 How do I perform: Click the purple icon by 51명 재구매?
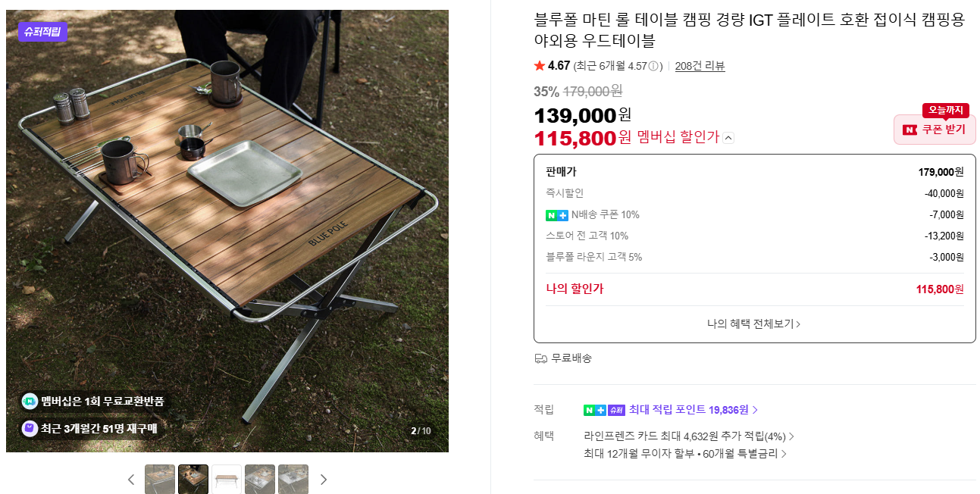(x=30, y=429)
